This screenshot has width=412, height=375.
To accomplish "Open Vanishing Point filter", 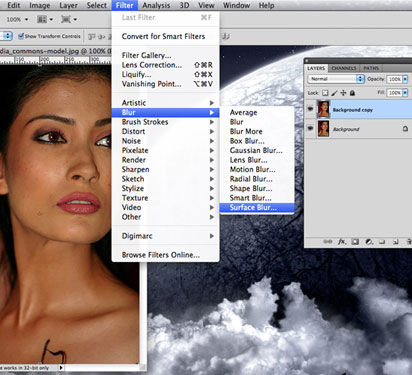I will point(165,84).
